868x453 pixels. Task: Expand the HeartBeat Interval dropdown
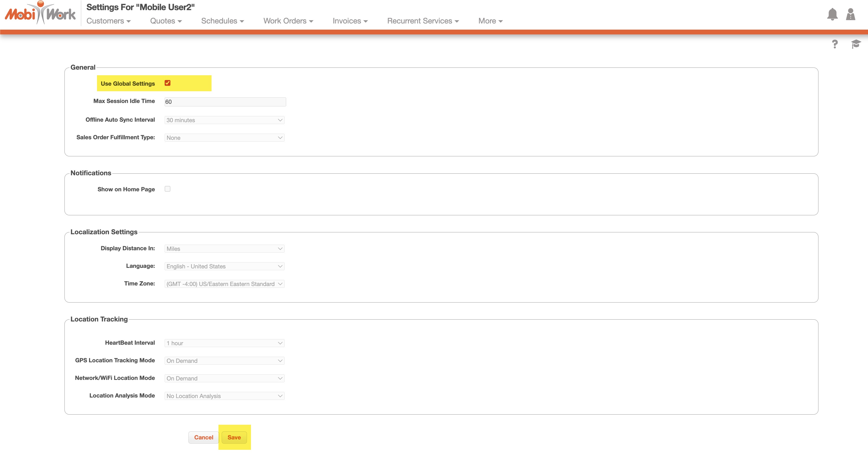[224, 343]
